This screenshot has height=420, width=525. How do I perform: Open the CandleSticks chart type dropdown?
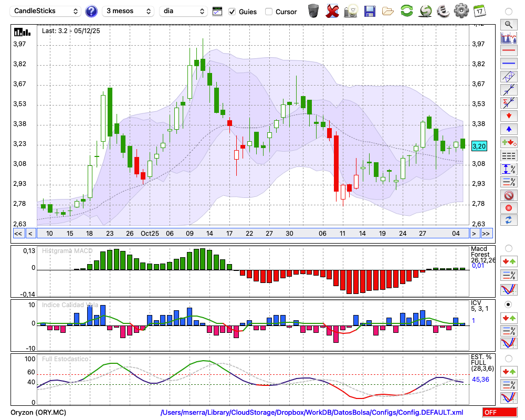[x=46, y=11]
